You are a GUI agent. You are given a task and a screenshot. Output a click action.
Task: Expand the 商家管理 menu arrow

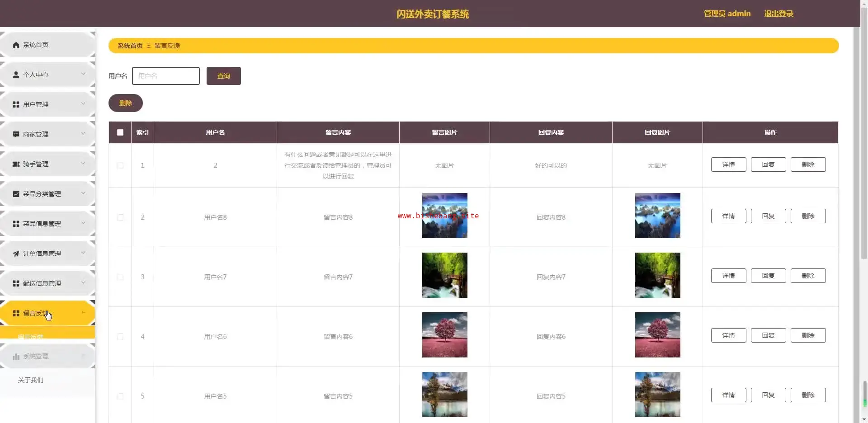tap(83, 133)
